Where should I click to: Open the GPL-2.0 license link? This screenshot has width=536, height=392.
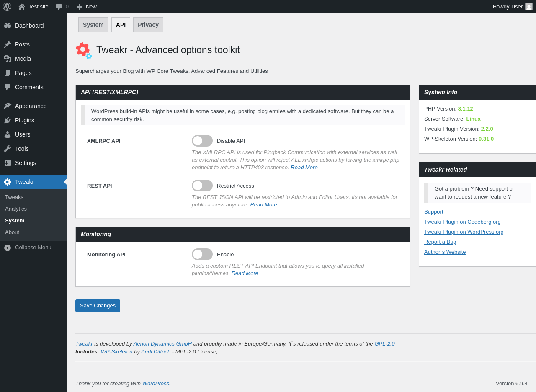coord(384,344)
